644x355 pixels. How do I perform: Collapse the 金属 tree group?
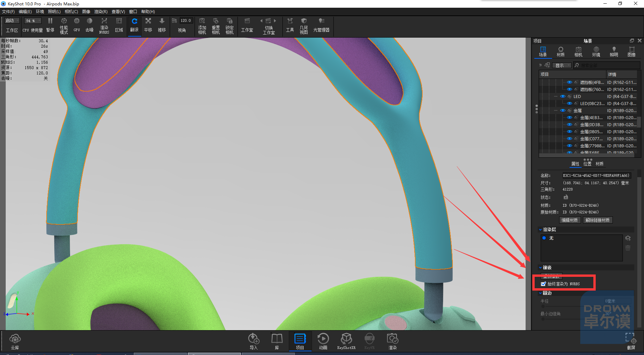[x=556, y=110]
